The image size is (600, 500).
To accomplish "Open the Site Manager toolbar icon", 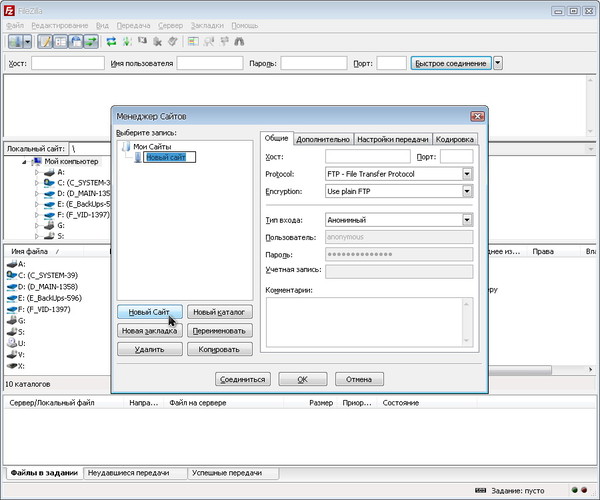I will (15, 41).
